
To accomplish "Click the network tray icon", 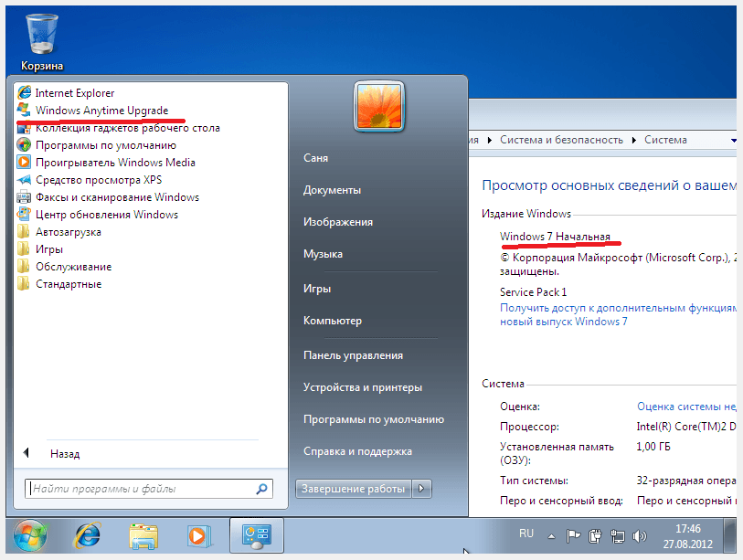I will tap(618, 536).
